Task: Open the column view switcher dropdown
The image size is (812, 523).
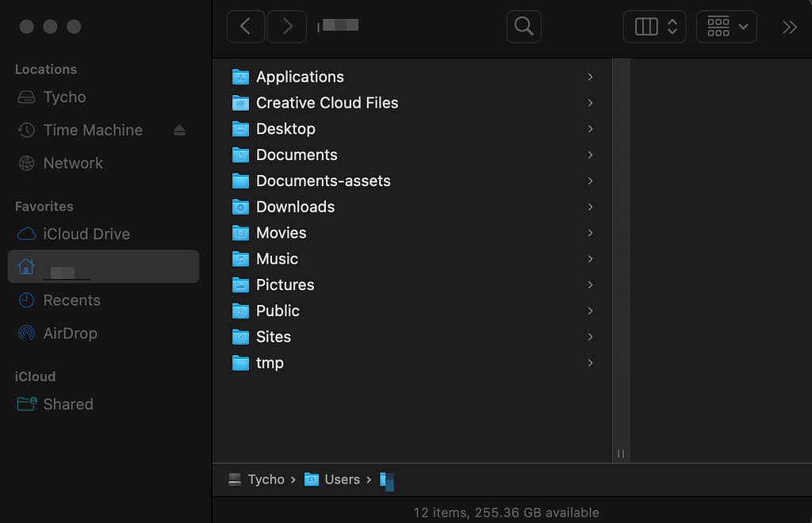Action: pos(655,27)
